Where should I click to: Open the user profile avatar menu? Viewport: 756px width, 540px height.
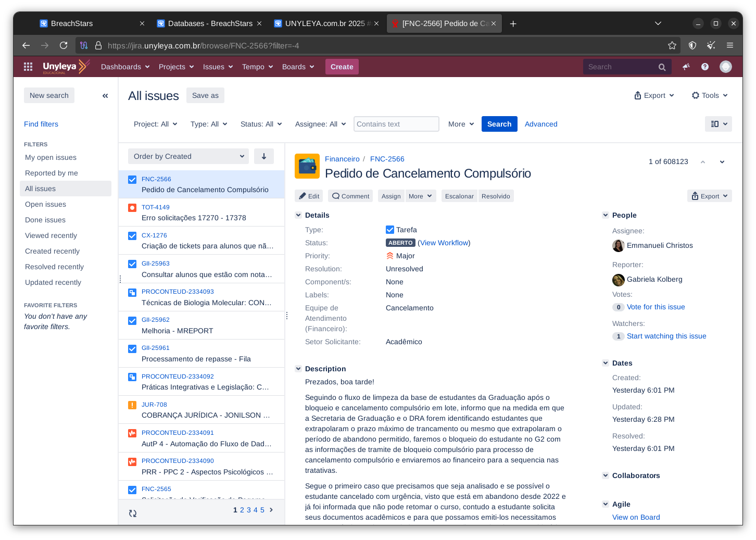point(725,67)
